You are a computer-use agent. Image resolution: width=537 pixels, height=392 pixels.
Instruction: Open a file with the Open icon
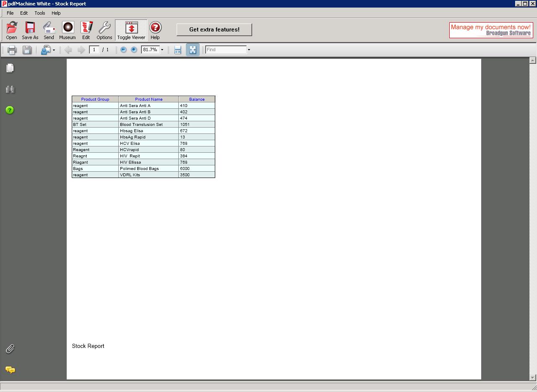tap(12, 31)
